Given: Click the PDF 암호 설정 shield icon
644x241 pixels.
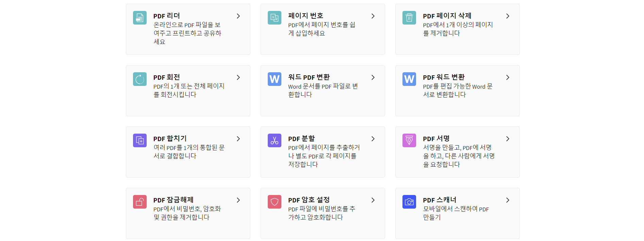Looking at the screenshot, I should [275, 202].
